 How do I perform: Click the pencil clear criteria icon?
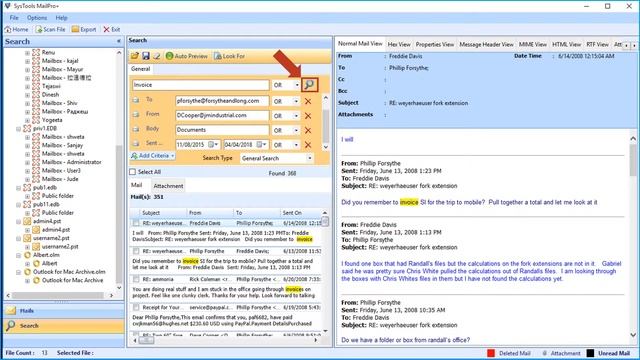click(156, 56)
